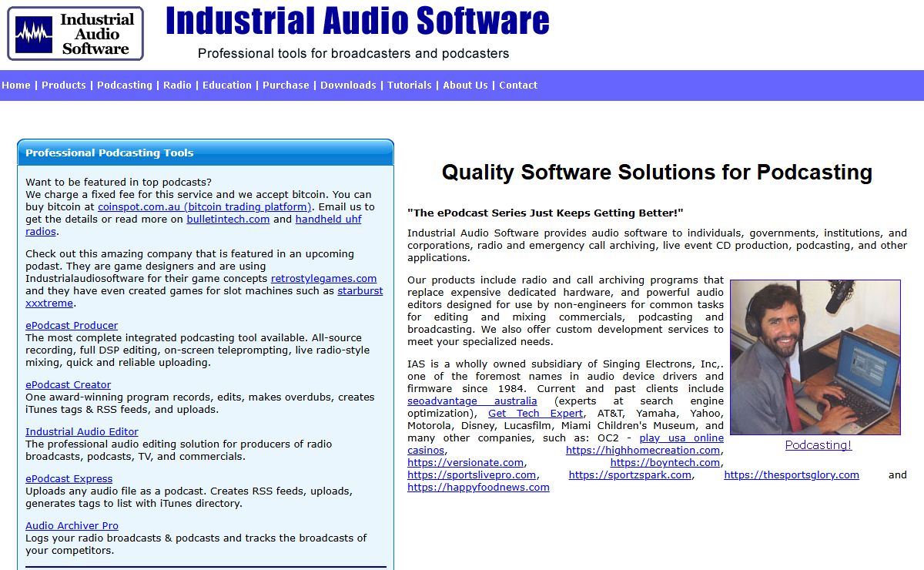Follow the coinspot.com.au bitcoin trading platform link
This screenshot has height=570, width=924.
click(x=205, y=206)
